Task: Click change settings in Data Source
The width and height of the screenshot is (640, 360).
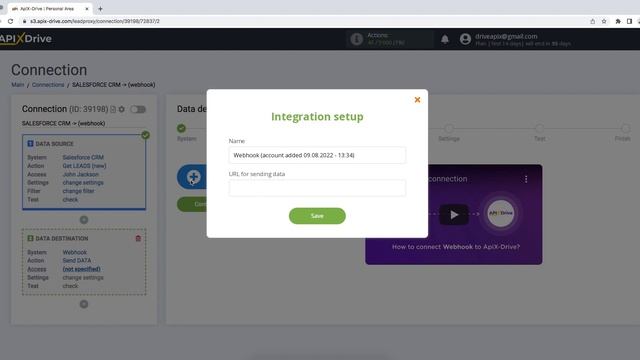Action: (x=83, y=182)
